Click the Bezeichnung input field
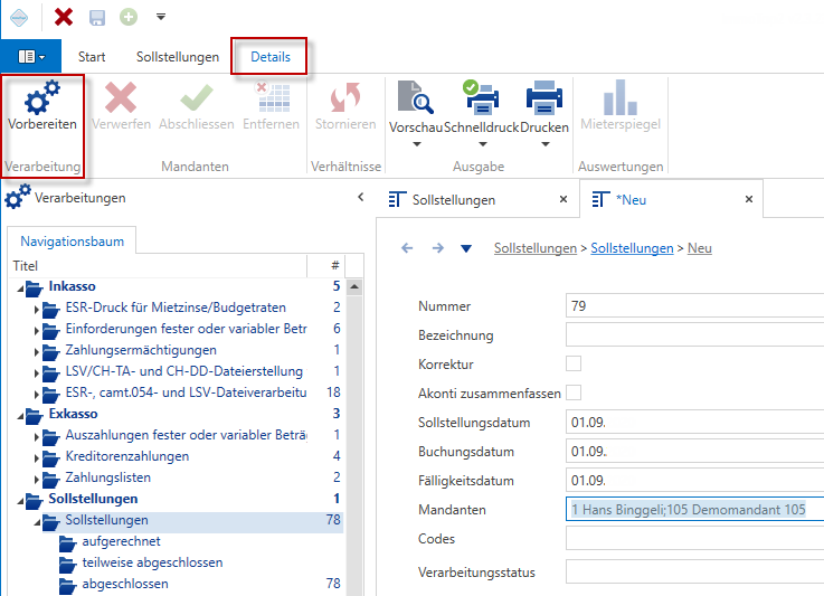This screenshot has width=824, height=596. click(x=695, y=335)
